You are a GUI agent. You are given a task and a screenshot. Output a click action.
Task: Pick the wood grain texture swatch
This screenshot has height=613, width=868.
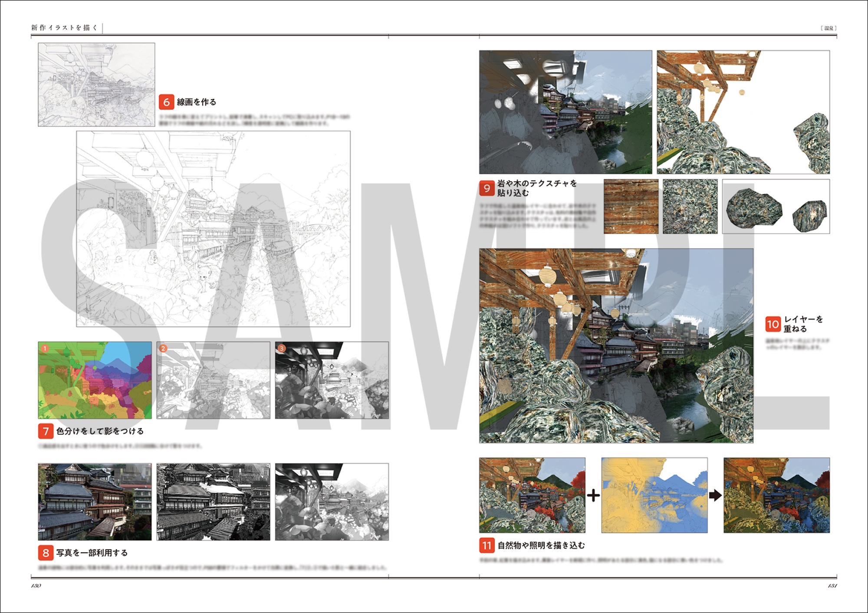tap(631, 207)
